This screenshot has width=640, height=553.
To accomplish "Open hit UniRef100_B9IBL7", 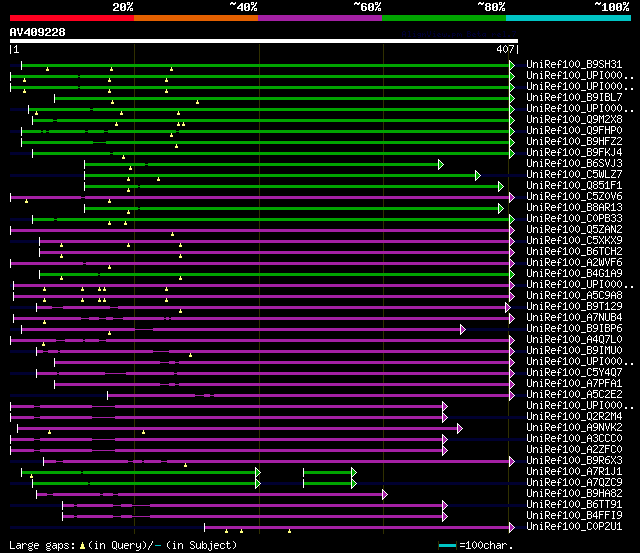I will pos(574,98).
